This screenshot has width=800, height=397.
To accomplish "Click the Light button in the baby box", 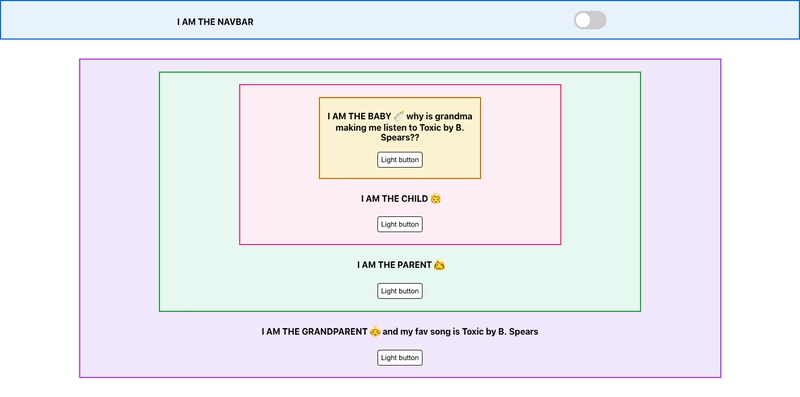I will [x=400, y=160].
